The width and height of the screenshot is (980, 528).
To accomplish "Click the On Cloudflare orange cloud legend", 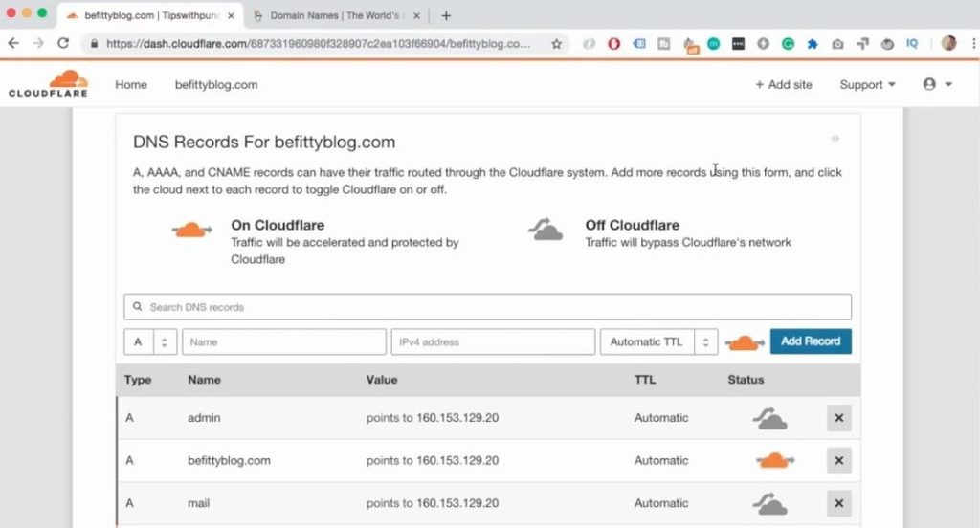I will 191,230.
